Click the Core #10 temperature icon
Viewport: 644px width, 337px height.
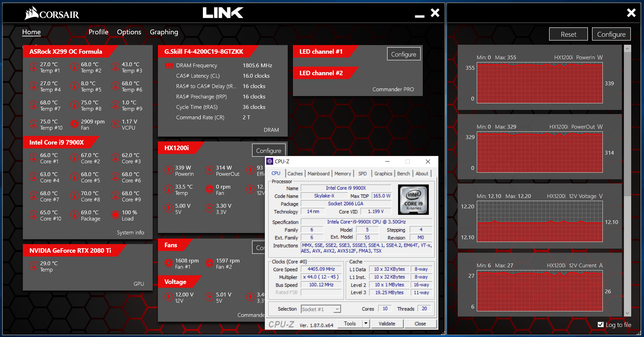coord(34,215)
